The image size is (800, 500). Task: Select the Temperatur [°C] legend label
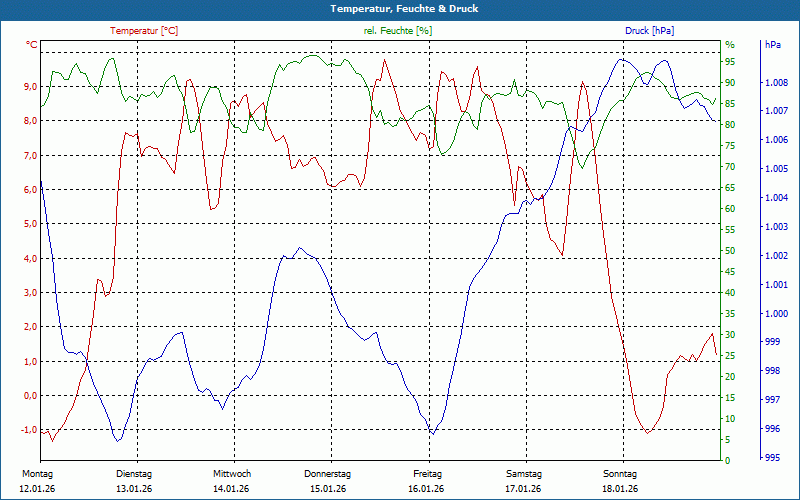[x=144, y=31]
